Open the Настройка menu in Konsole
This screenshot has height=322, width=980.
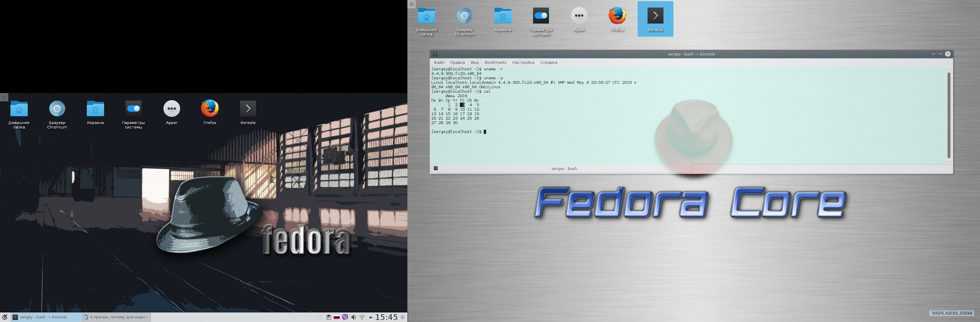pyautogui.click(x=523, y=62)
